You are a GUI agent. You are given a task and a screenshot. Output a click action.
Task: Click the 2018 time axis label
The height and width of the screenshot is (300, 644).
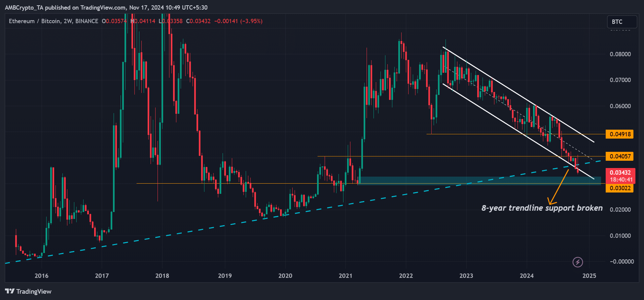click(x=162, y=276)
